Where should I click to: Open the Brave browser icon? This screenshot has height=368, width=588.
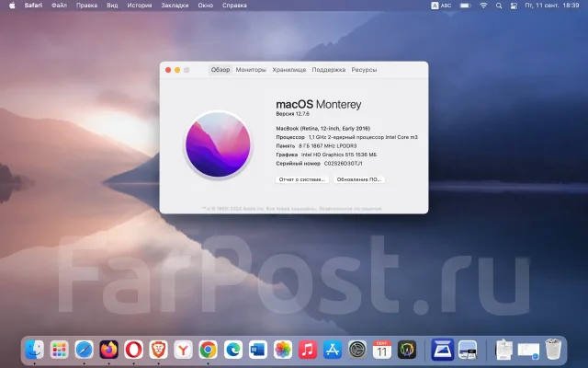(x=158, y=350)
